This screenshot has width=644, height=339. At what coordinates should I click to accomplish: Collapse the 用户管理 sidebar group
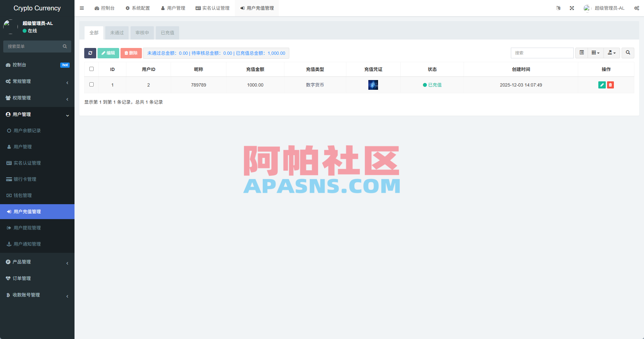coord(37,114)
